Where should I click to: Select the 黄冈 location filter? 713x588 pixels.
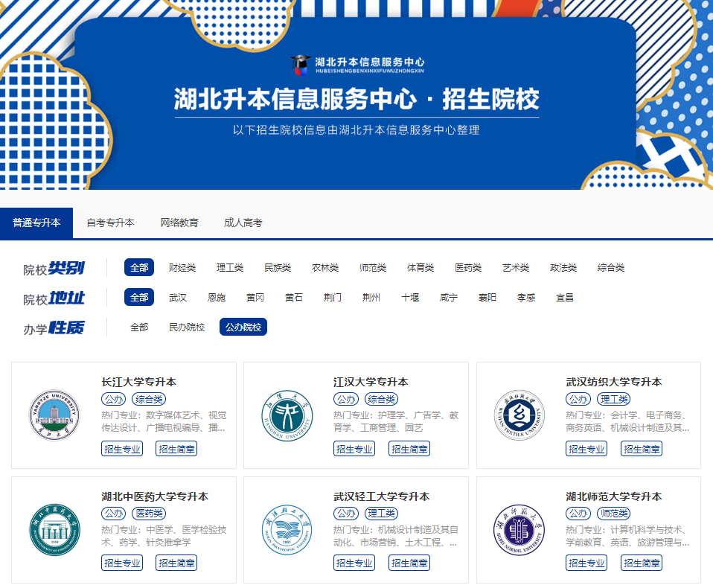point(255,298)
